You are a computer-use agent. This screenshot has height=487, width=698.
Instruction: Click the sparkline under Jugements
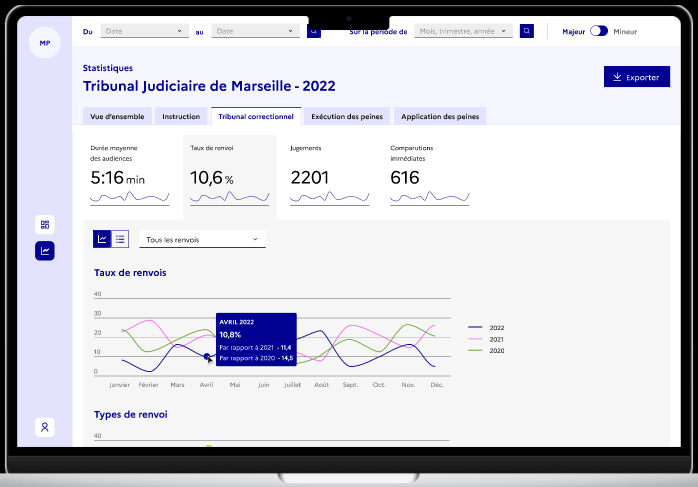pos(329,197)
